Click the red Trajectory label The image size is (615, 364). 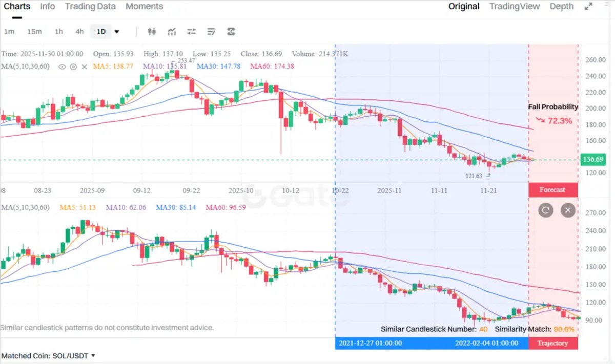pos(552,343)
